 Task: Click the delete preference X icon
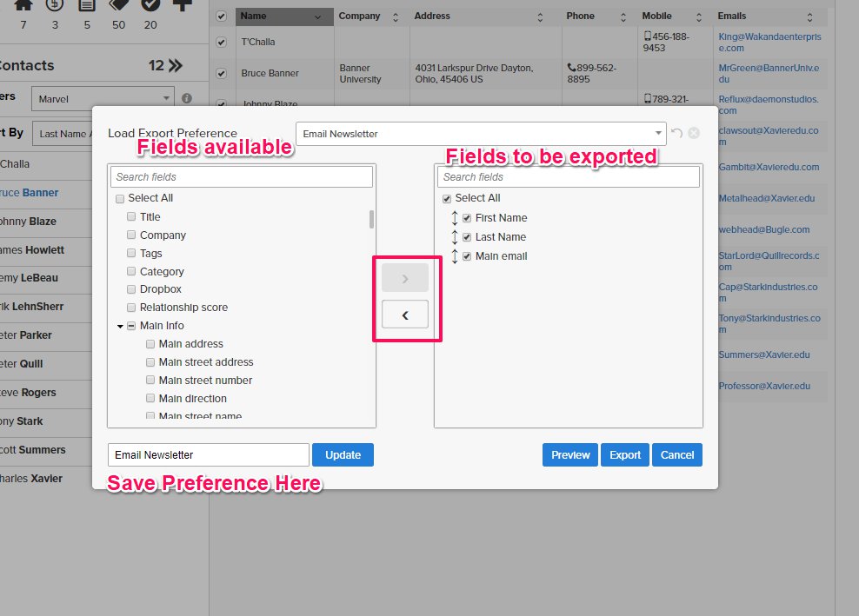tap(693, 133)
